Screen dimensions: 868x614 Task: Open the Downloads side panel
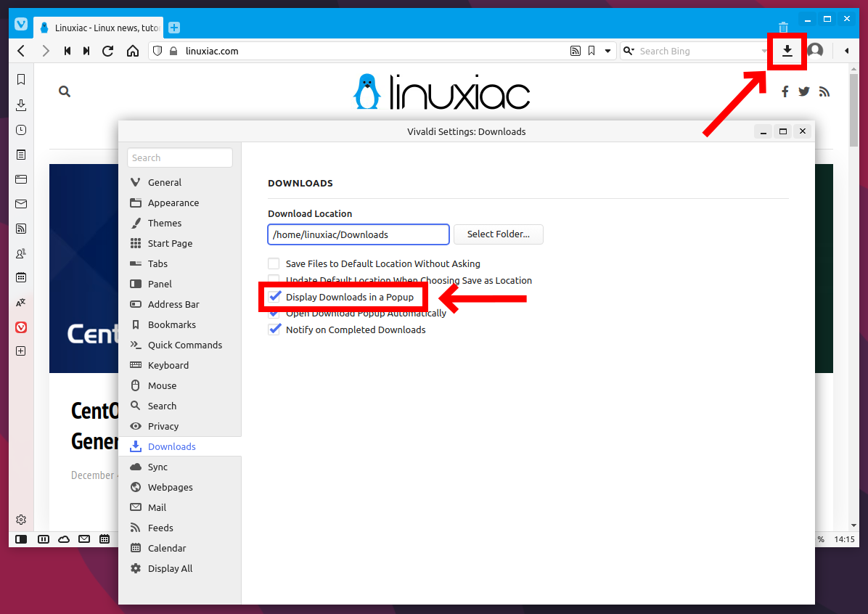coord(21,105)
